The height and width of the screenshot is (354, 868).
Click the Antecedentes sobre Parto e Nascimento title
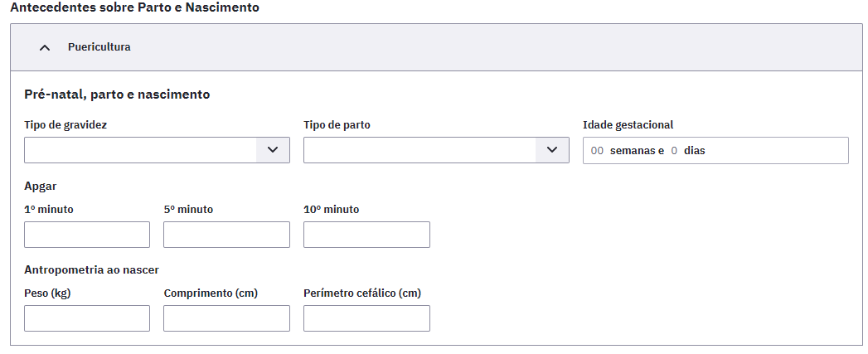click(x=134, y=7)
